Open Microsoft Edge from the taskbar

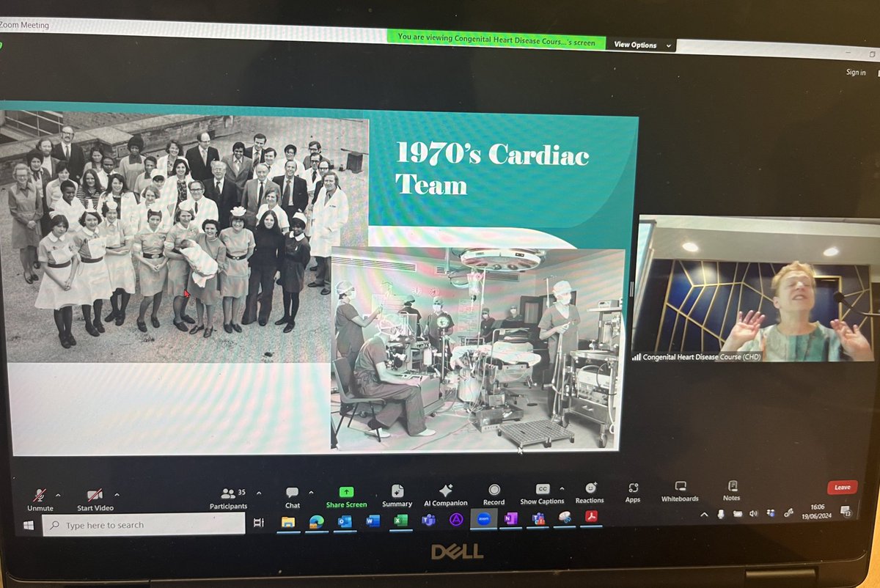[x=316, y=521]
